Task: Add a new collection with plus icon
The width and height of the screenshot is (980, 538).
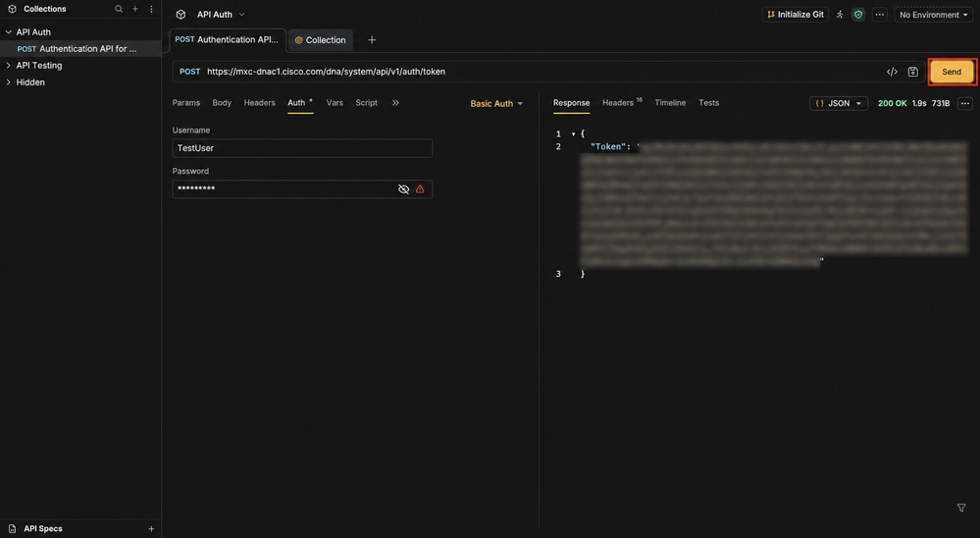Action: 135,9
